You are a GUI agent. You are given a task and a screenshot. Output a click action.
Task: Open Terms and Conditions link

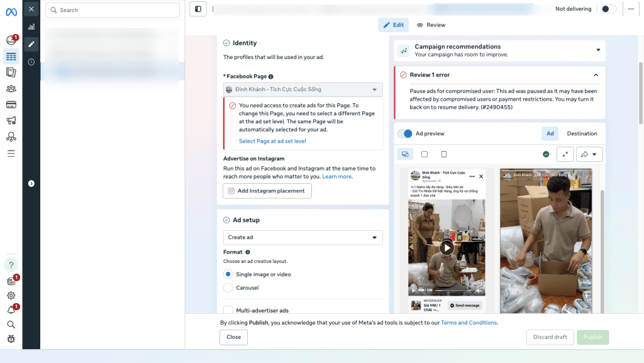[x=469, y=323]
